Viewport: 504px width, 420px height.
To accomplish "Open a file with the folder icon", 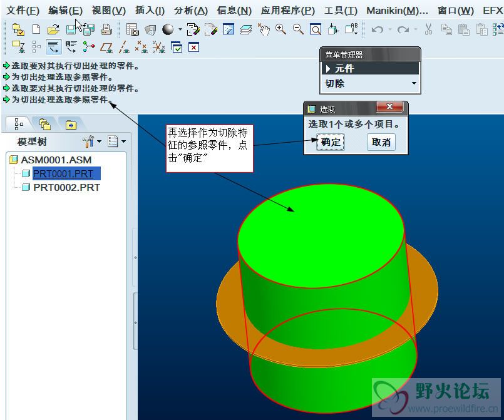I will 53,29.
